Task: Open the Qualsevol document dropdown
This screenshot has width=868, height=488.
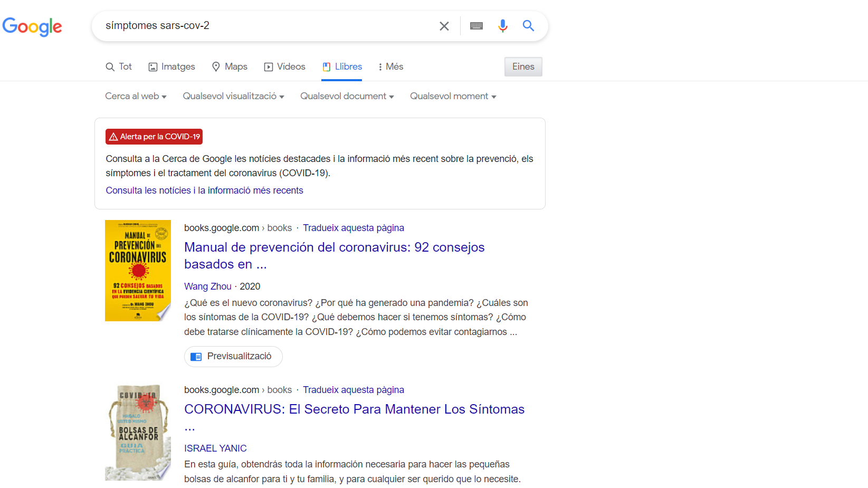Action: (347, 97)
